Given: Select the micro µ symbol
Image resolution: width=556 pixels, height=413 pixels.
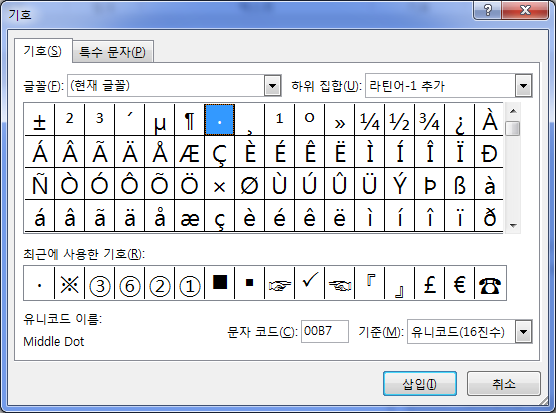Looking at the screenshot, I should point(159,120).
